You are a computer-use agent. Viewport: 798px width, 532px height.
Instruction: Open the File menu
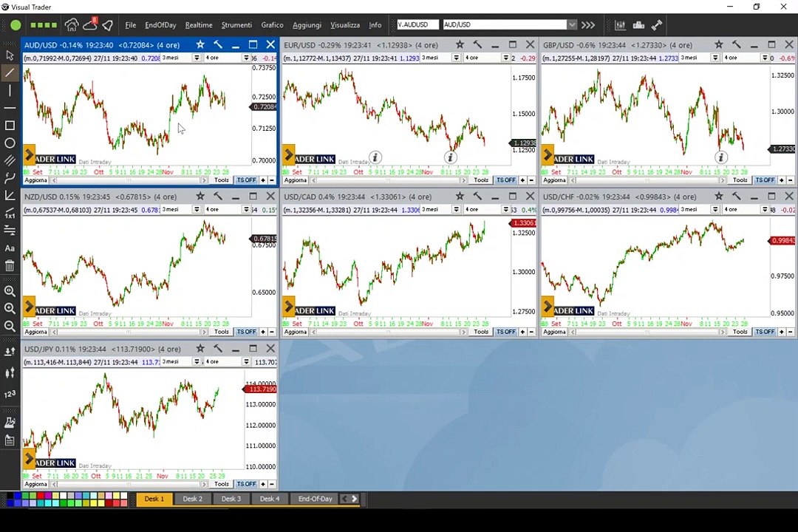130,25
